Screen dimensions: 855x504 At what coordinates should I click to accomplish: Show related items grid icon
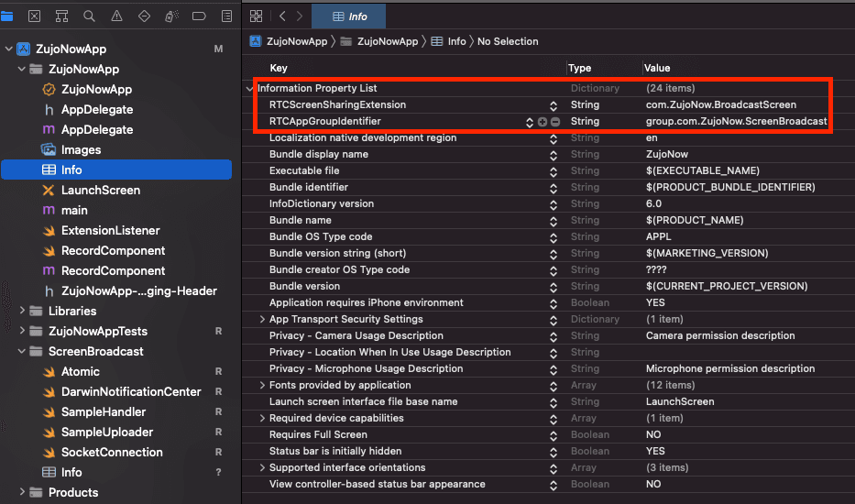tap(257, 16)
